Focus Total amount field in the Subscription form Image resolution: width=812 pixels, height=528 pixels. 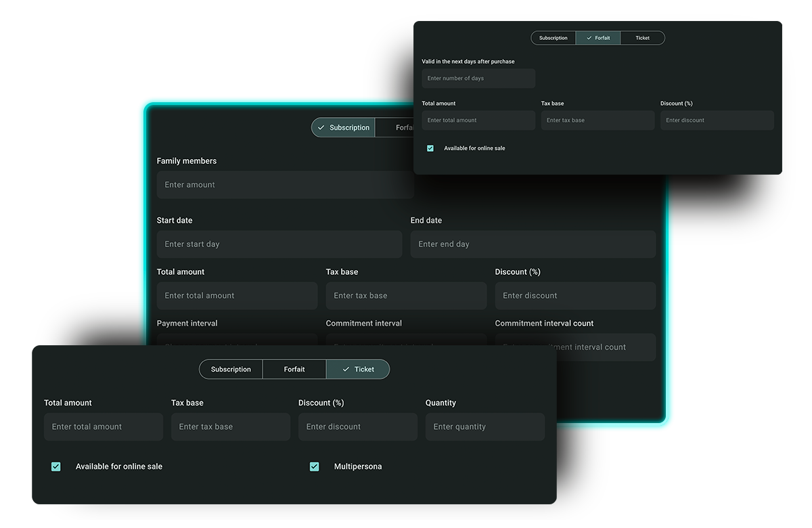[237, 296]
